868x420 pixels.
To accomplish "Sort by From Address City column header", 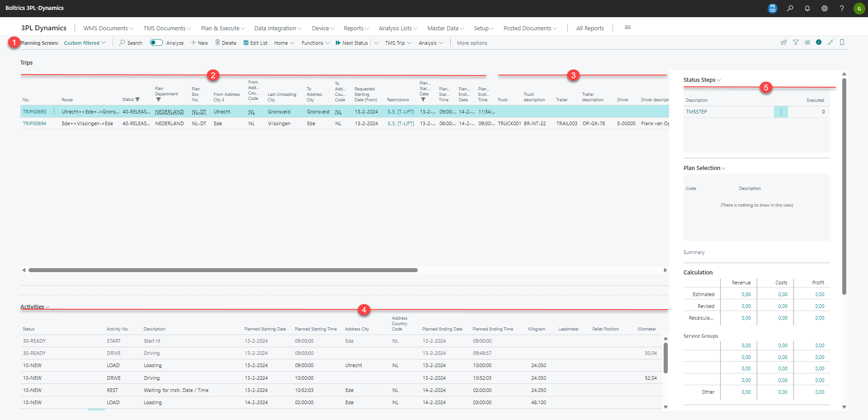I will coord(226,97).
